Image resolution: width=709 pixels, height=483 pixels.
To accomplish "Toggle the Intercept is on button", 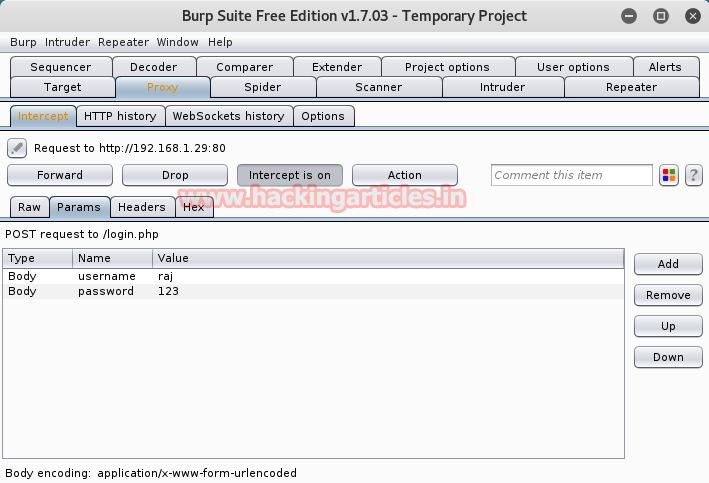I will (x=290, y=175).
